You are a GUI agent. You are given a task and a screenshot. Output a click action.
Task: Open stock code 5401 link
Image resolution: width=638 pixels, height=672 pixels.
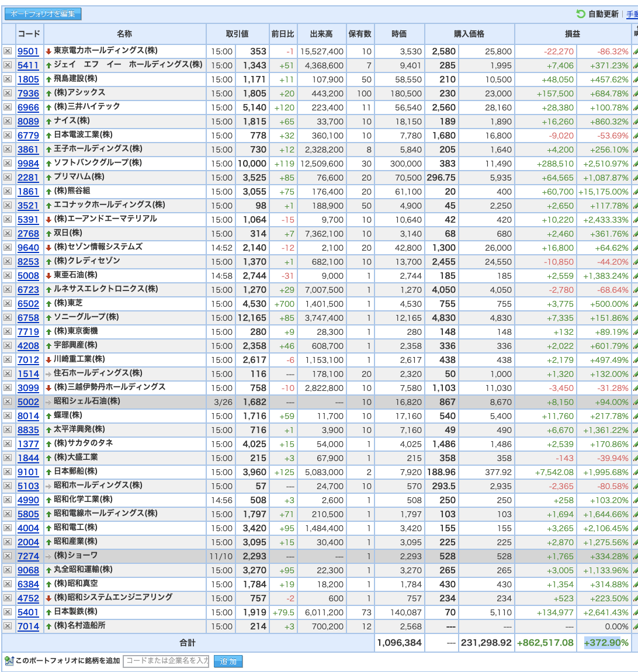point(28,612)
